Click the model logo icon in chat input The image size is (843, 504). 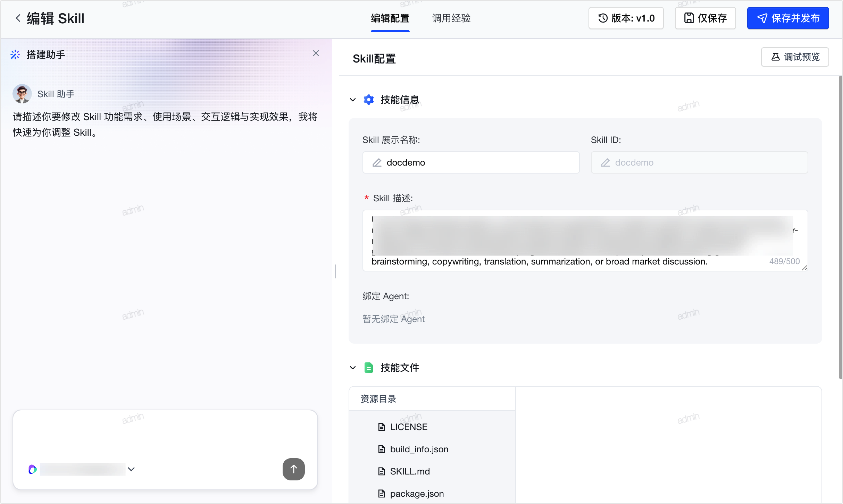point(32,469)
